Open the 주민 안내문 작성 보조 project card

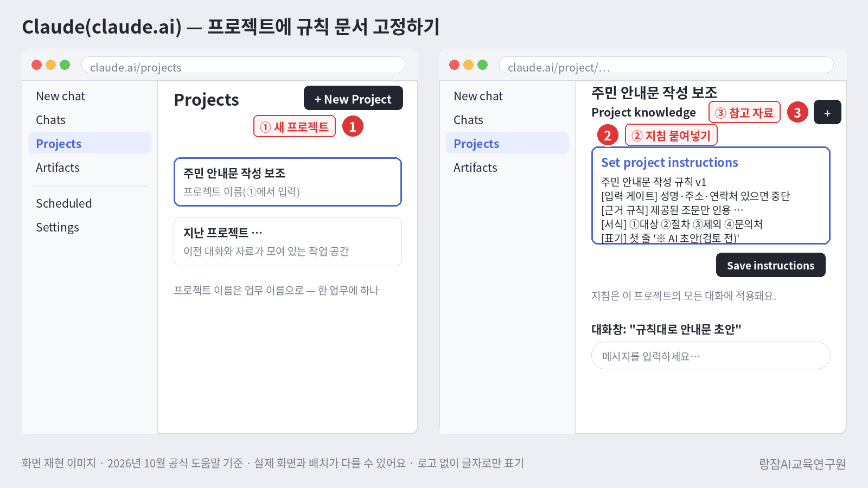[288, 182]
